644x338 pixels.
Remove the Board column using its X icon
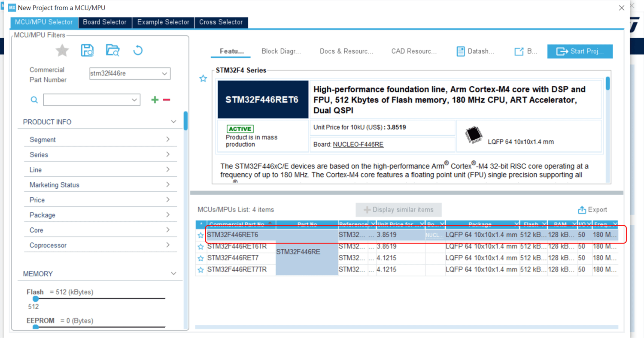point(442,224)
